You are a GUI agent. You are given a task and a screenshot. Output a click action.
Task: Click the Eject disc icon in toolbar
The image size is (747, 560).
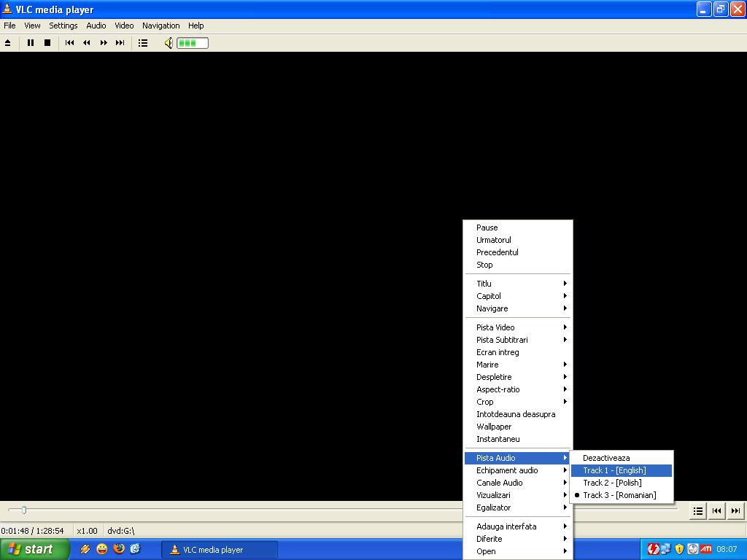pyautogui.click(x=8, y=43)
